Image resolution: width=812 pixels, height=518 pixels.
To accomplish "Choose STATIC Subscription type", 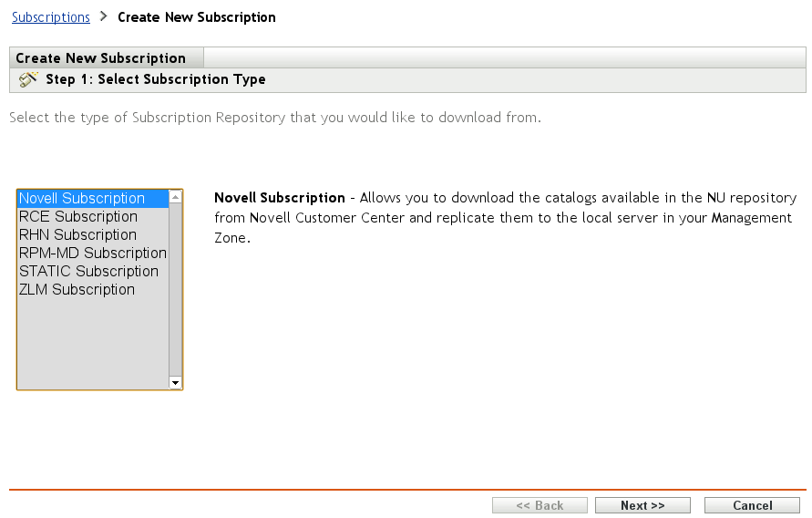I will point(88,272).
